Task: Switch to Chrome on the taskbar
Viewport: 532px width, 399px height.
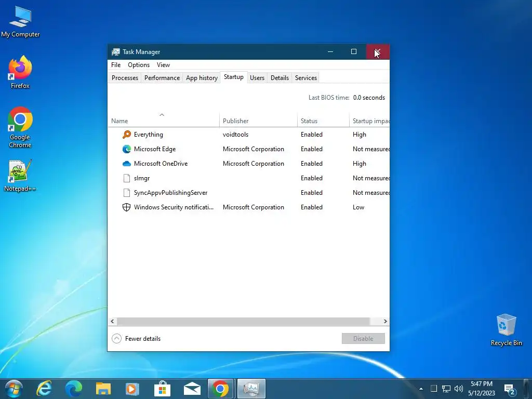Action: pyautogui.click(x=220, y=389)
